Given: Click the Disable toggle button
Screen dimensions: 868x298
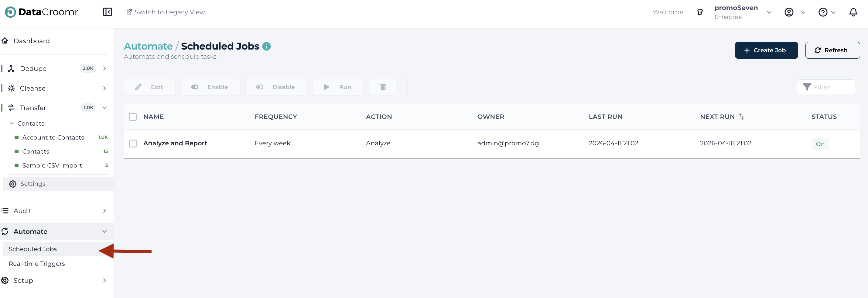Looking at the screenshot, I should click(x=276, y=87).
